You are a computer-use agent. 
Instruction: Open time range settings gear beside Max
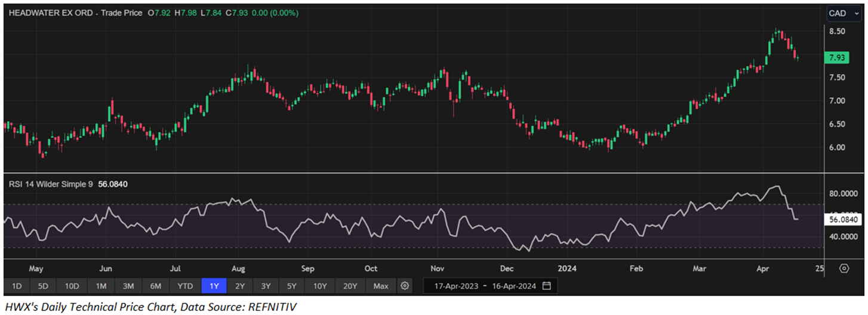405,286
